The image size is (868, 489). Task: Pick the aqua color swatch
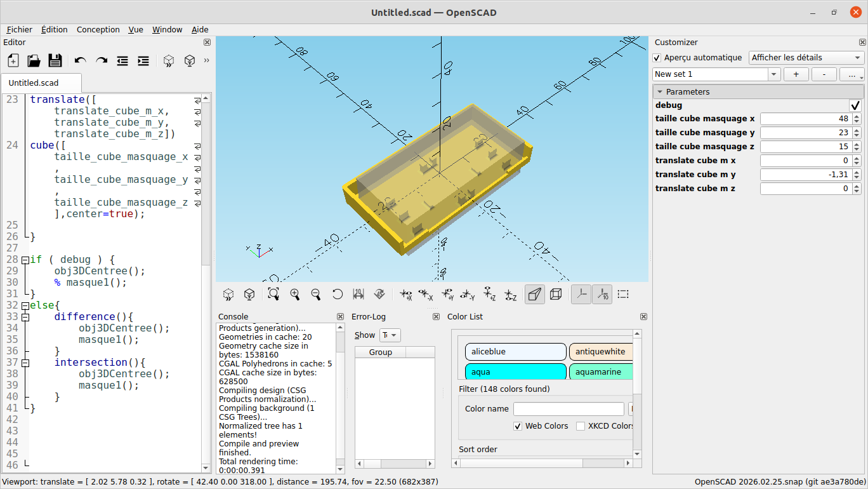point(515,372)
